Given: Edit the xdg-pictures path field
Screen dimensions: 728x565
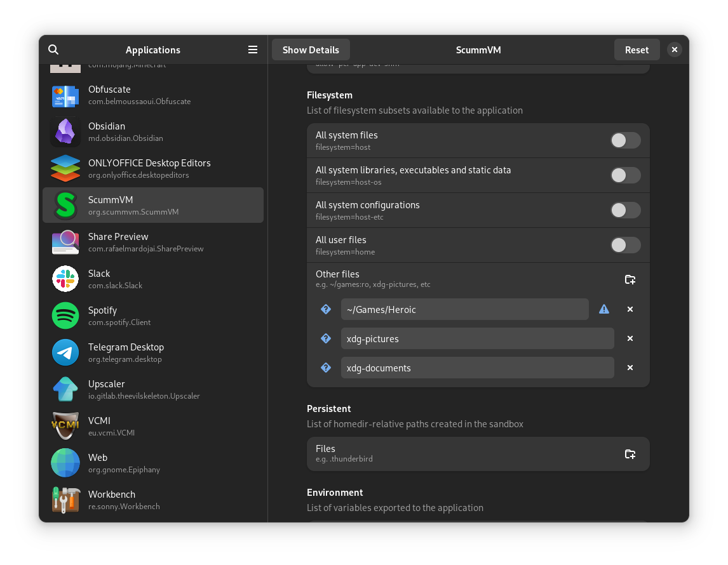Looking at the screenshot, I should coord(477,338).
